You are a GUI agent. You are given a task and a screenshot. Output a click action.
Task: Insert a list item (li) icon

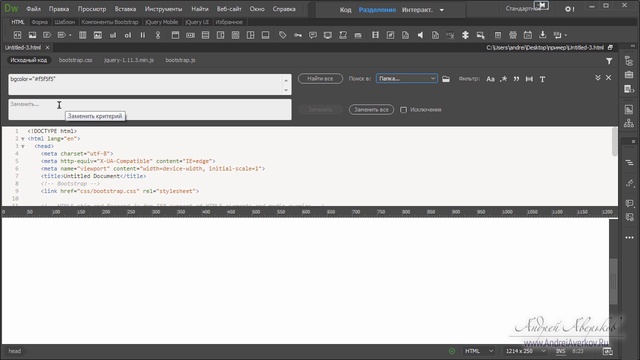143,36
